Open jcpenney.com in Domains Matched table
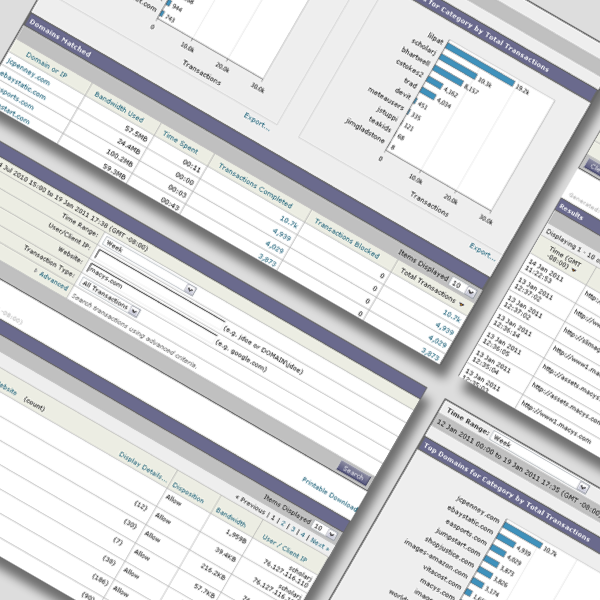This screenshot has width=600, height=600. tap(28, 72)
